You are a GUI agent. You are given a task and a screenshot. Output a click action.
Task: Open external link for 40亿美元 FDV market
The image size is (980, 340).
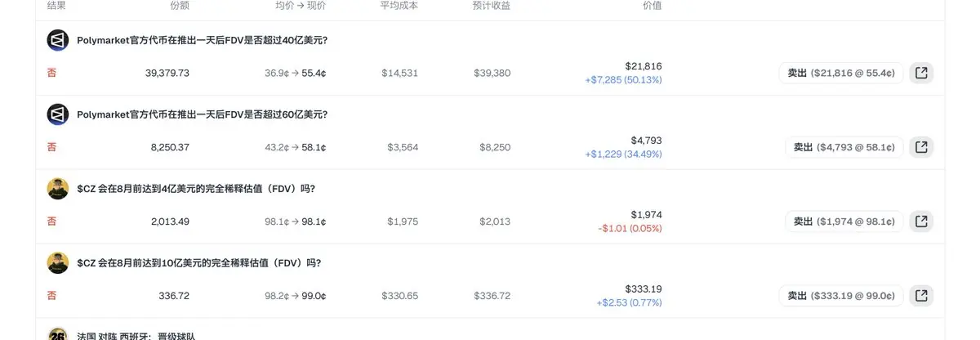click(921, 73)
